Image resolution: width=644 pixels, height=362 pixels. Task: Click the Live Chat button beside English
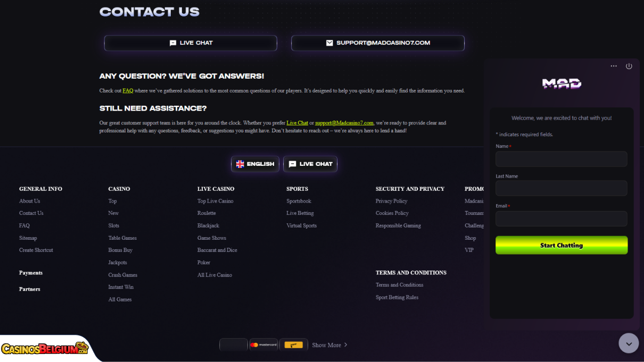[310, 164]
